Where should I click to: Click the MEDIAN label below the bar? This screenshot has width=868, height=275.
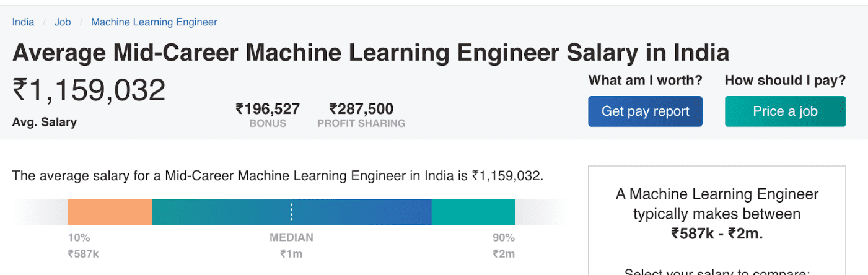[291, 237]
